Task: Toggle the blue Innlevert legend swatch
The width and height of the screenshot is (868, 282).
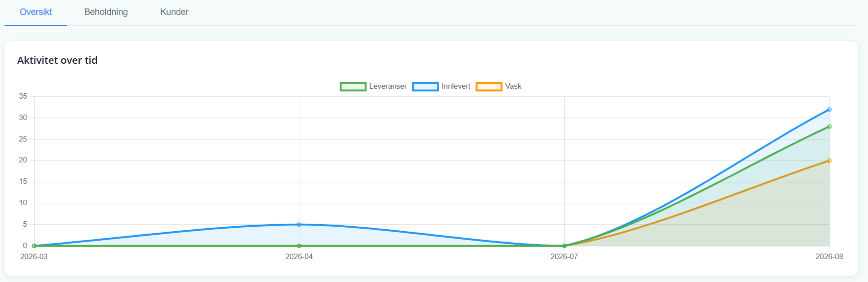Action: pyautogui.click(x=425, y=87)
